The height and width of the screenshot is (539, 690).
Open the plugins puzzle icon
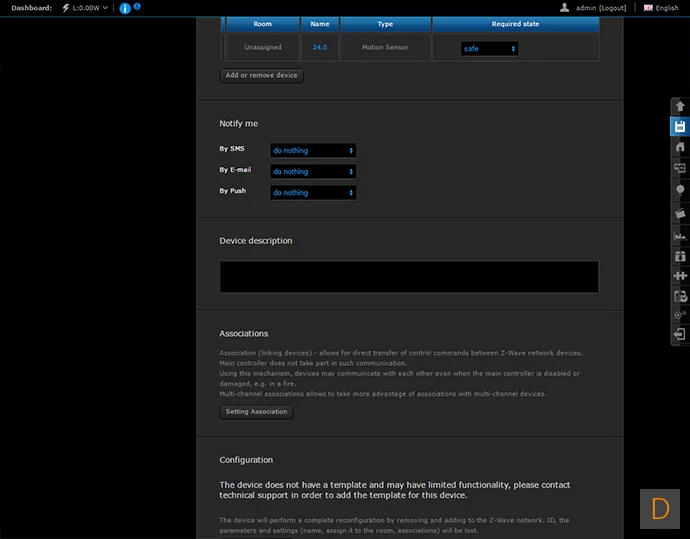tap(680, 276)
